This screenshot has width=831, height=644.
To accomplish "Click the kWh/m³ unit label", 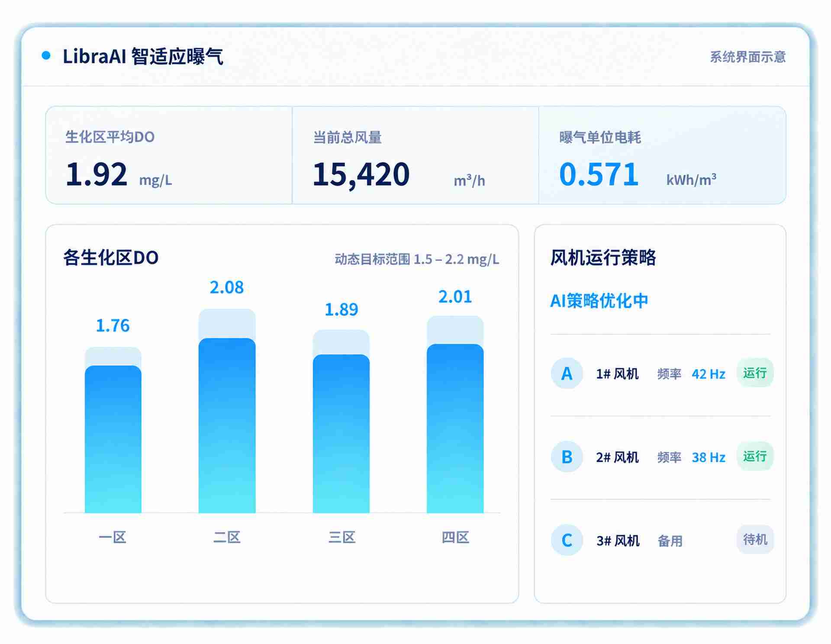I will coord(691,179).
